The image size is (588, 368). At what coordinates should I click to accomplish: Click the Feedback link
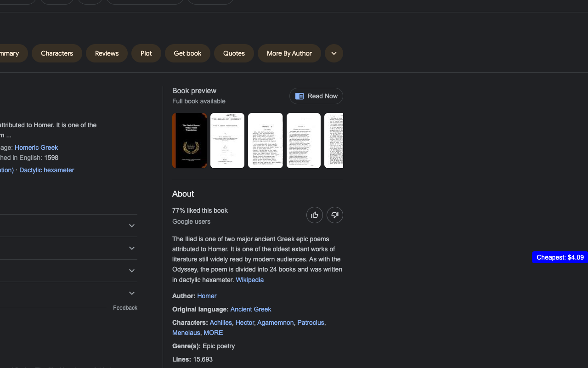[x=125, y=308]
